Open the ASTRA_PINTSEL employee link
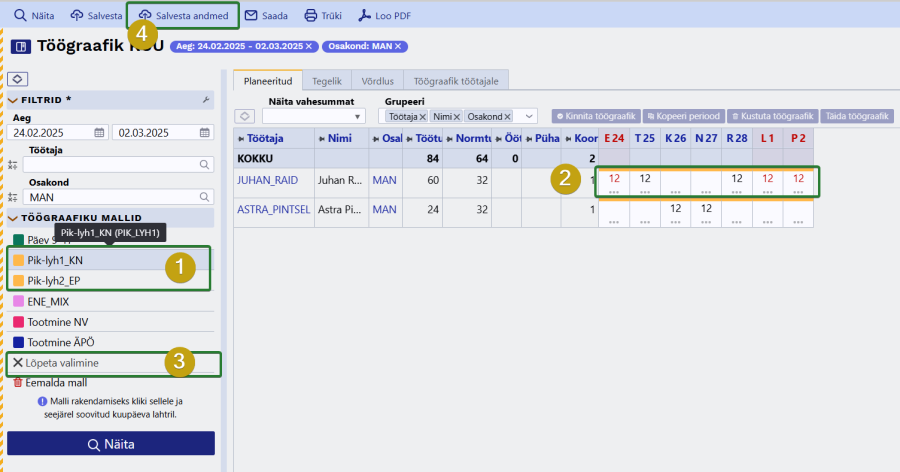The height and width of the screenshot is (472, 900). (x=274, y=210)
